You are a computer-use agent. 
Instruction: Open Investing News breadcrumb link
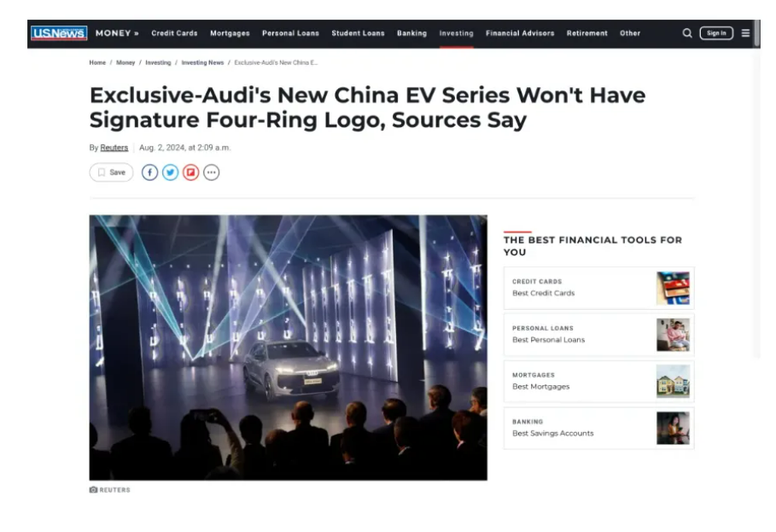[202, 62]
